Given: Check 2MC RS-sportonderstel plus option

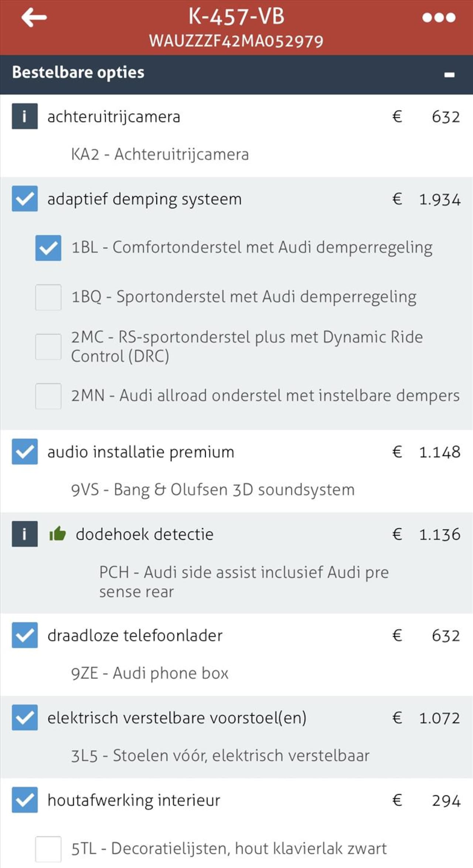Looking at the screenshot, I should [x=48, y=347].
